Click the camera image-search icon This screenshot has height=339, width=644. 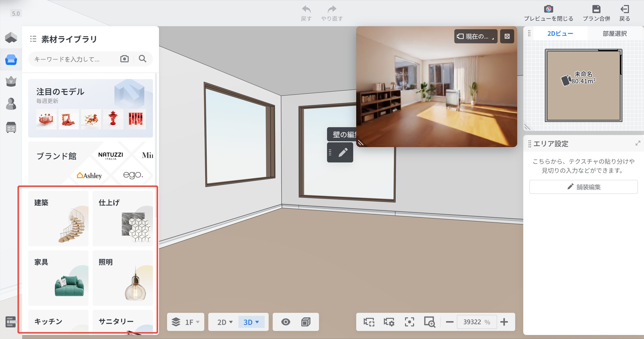tap(125, 59)
